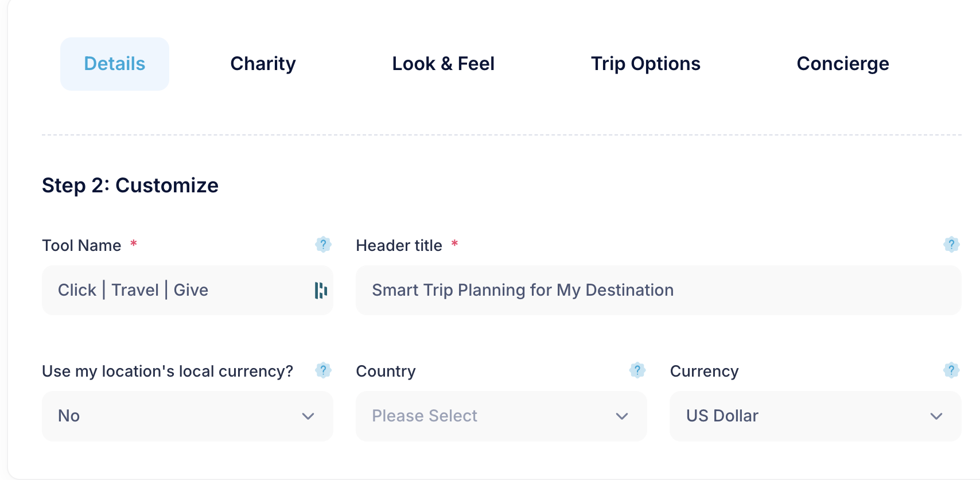Open help tooltip for Header title
Screen dimensions: 980x480
951,245
